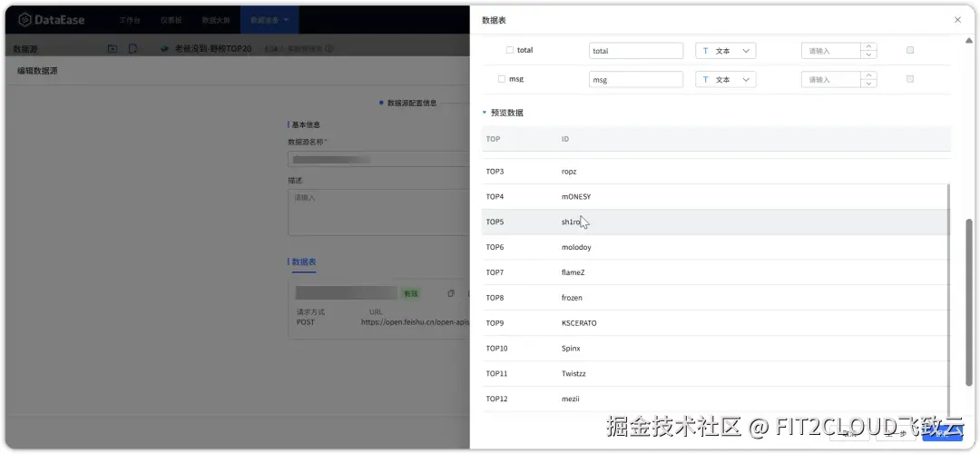Screen dimensions: 980x454
Task: Close the 数据表 drawer panel
Action: click(x=957, y=20)
